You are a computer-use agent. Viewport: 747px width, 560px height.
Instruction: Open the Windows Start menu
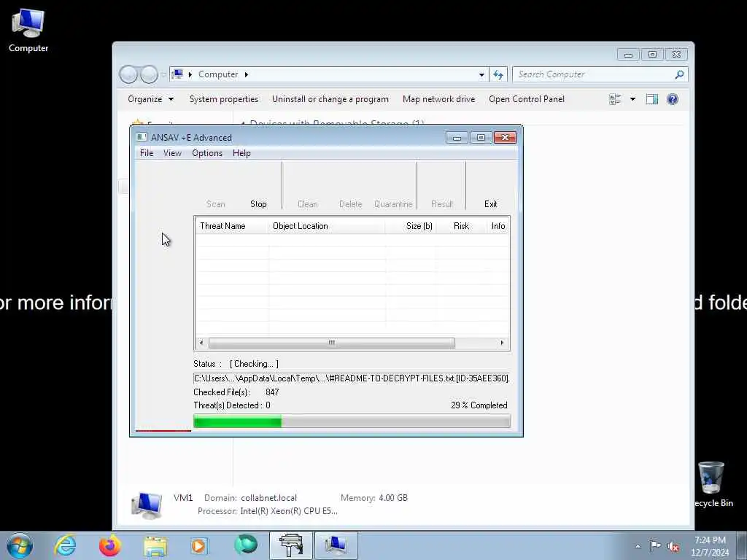pos(20,545)
